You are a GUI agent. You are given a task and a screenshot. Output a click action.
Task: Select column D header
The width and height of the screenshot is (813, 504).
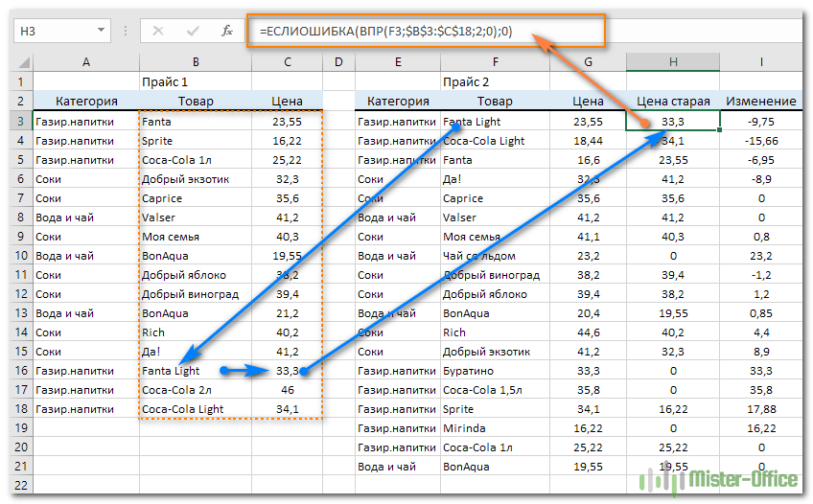pos(338,62)
